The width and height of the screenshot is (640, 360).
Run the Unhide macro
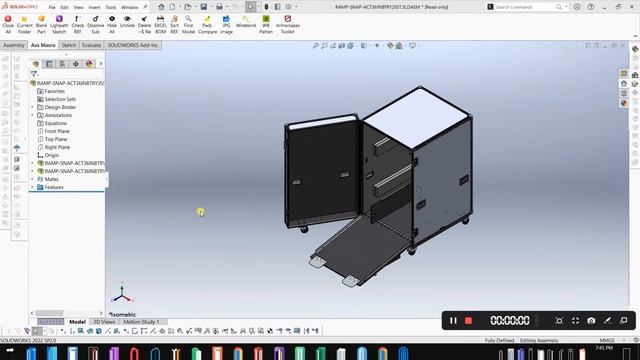coord(127,22)
